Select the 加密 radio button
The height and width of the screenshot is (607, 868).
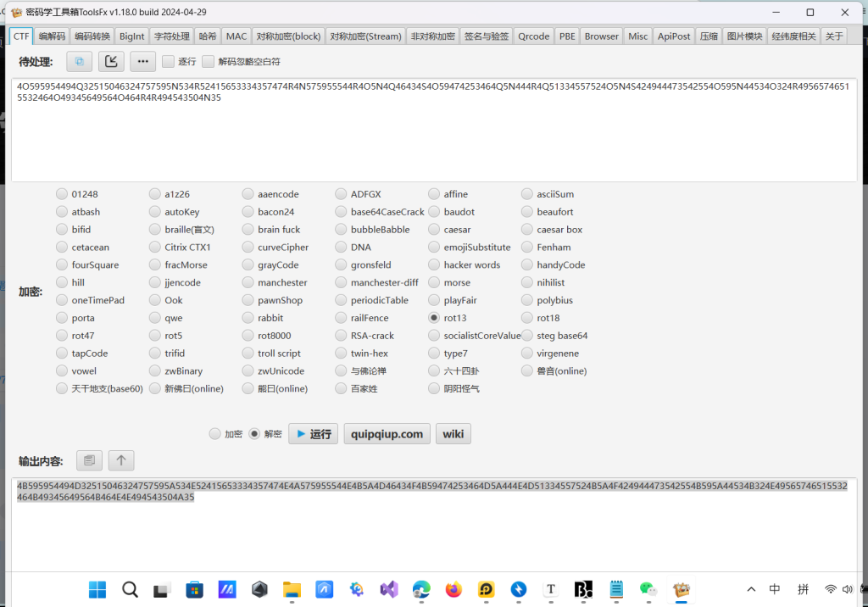[215, 434]
